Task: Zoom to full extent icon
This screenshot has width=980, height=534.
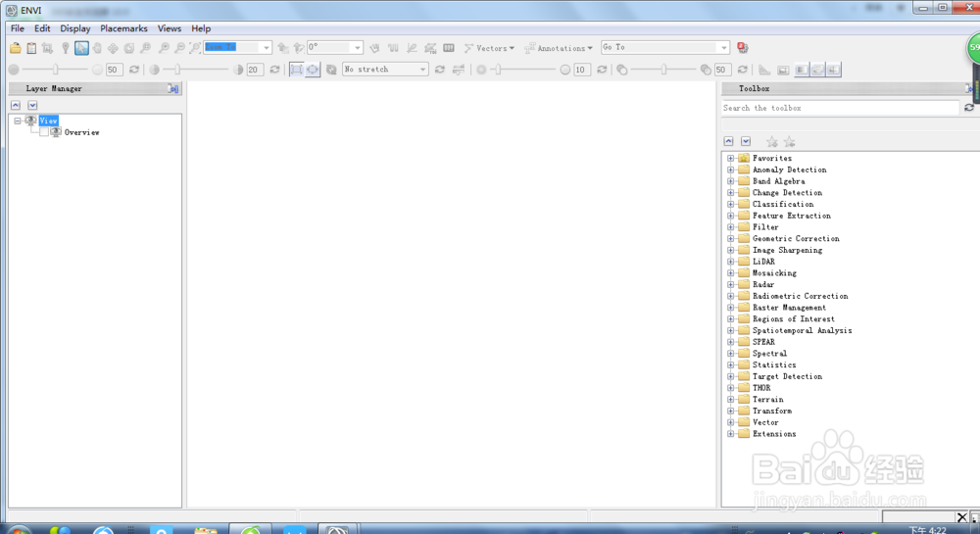Action: coord(195,48)
